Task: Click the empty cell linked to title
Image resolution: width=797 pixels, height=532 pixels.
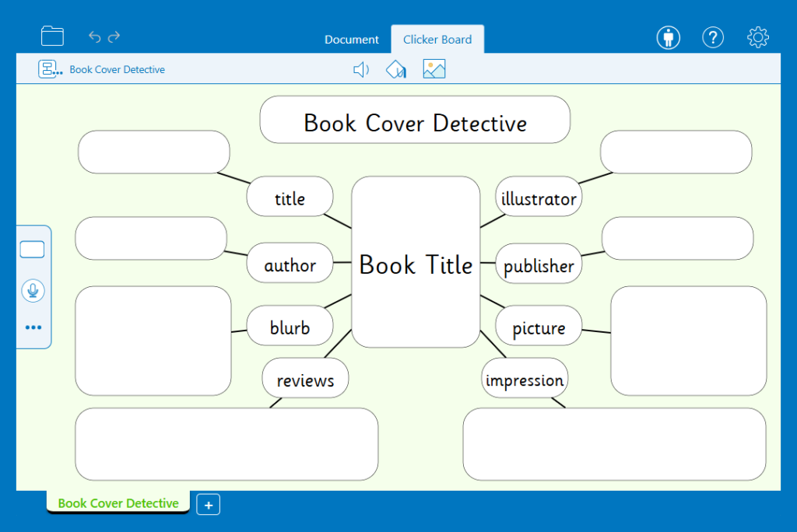Action: (154, 152)
